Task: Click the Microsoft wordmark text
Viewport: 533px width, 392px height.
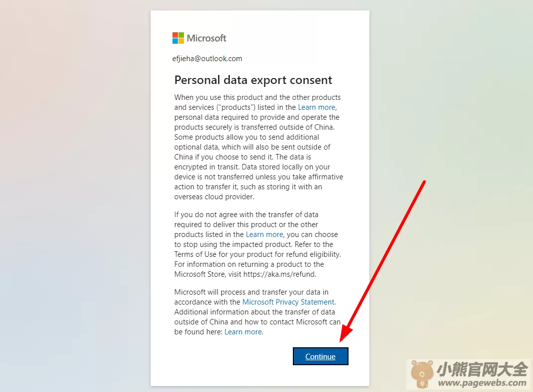Action: (x=206, y=38)
